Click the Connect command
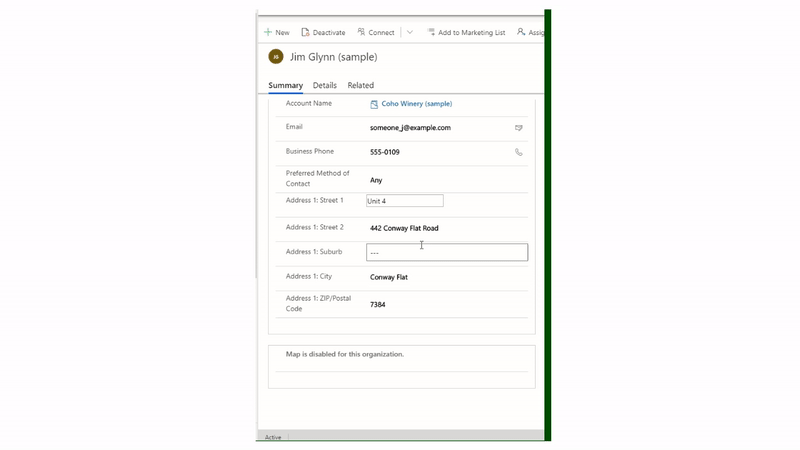The height and width of the screenshot is (450, 800). [376, 32]
